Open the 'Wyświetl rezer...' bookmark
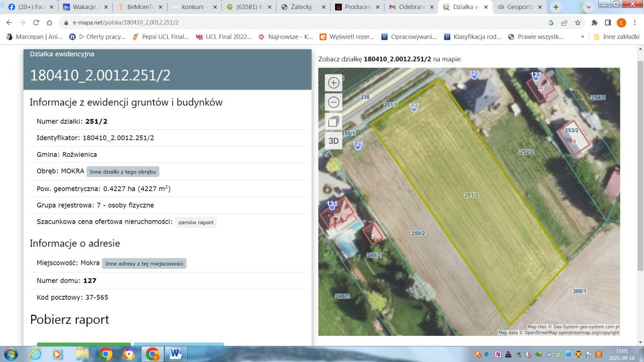 (x=347, y=37)
